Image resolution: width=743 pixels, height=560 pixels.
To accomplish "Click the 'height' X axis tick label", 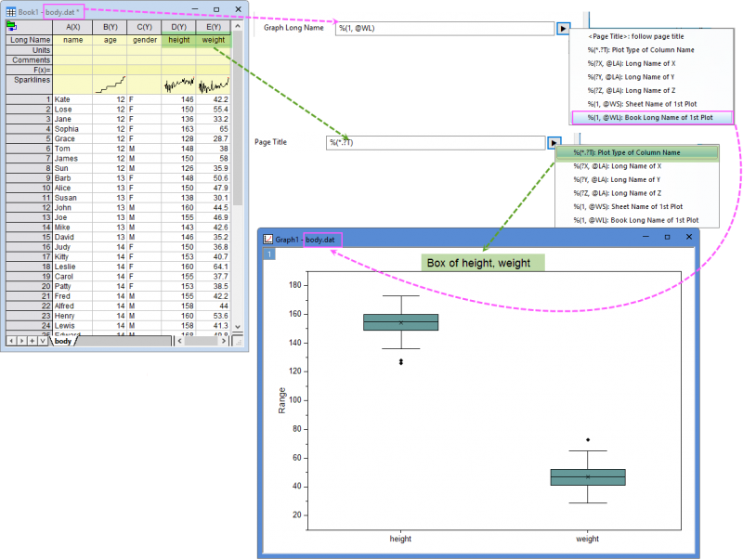I will pyautogui.click(x=400, y=539).
